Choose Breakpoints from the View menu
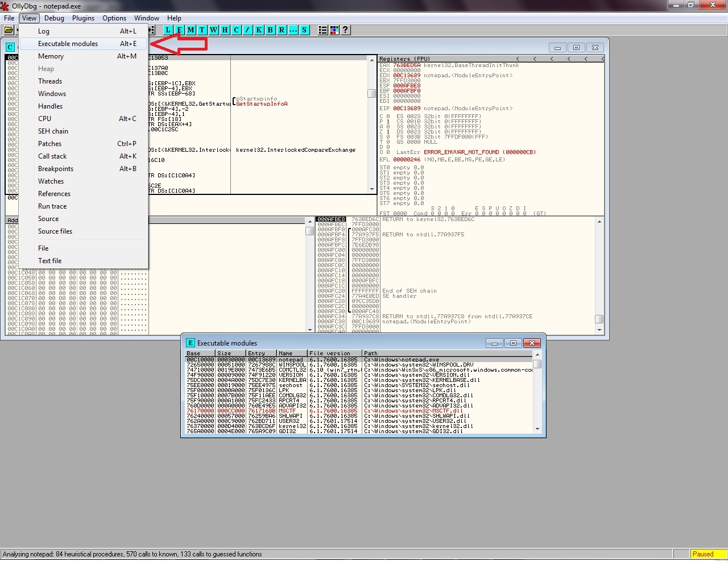The width and height of the screenshot is (728, 582). (x=56, y=169)
